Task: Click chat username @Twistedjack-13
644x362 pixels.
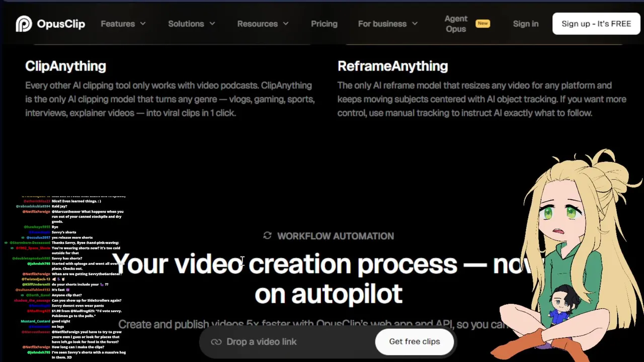Action: click(36, 279)
